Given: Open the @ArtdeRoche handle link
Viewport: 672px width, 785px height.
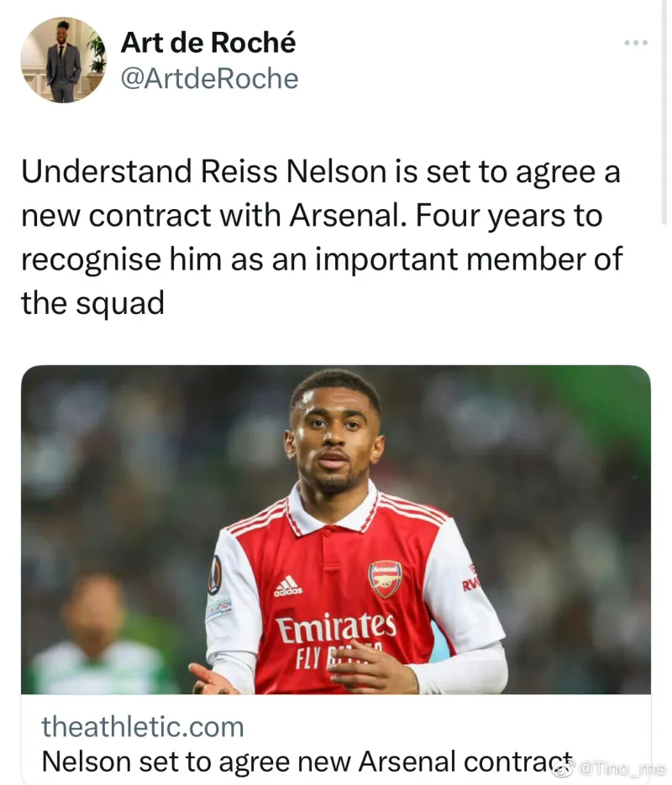Looking at the screenshot, I should click(x=210, y=79).
